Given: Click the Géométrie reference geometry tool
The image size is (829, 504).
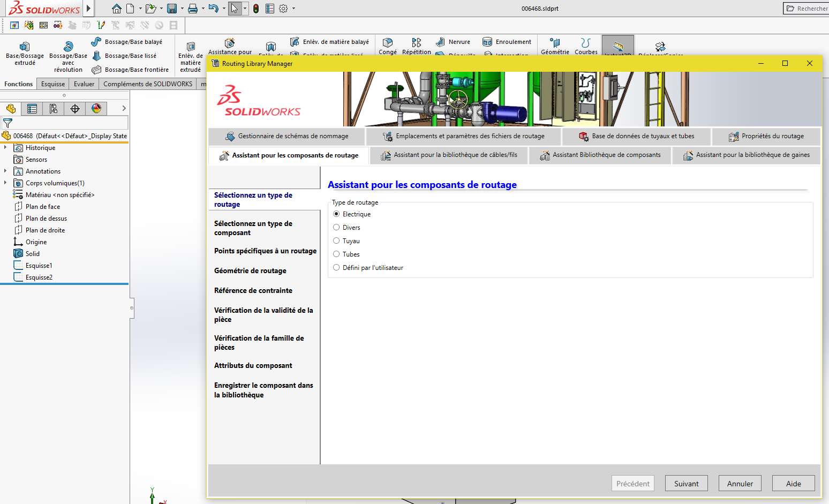Looking at the screenshot, I should click(555, 46).
